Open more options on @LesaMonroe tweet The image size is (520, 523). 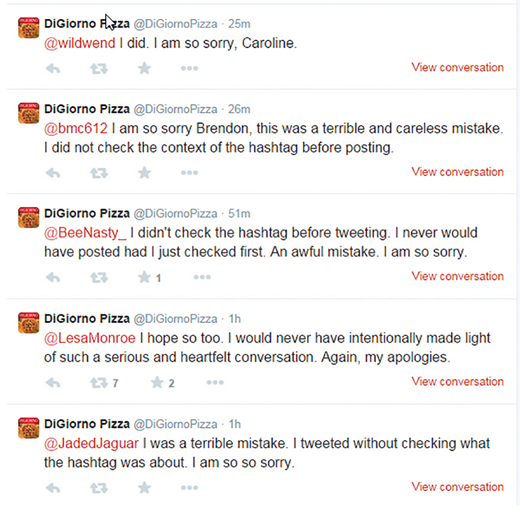click(x=215, y=382)
